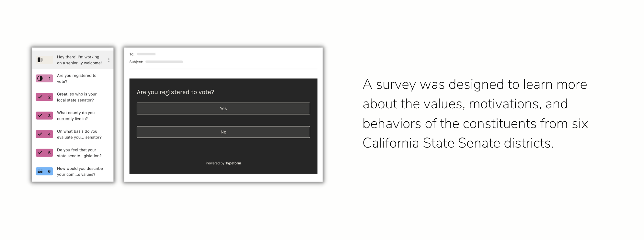Select the 'Are you registered to vote?' sidebar question
This screenshot has height=240, width=644.
click(77, 78)
